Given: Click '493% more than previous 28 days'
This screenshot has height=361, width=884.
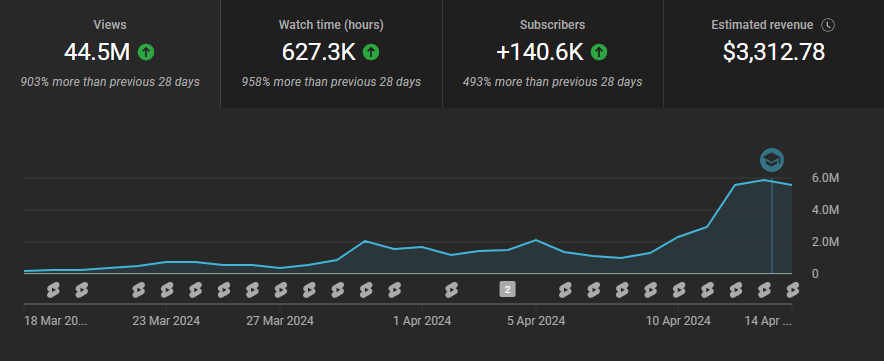Looking at the screenshot, I should point(552,82).
